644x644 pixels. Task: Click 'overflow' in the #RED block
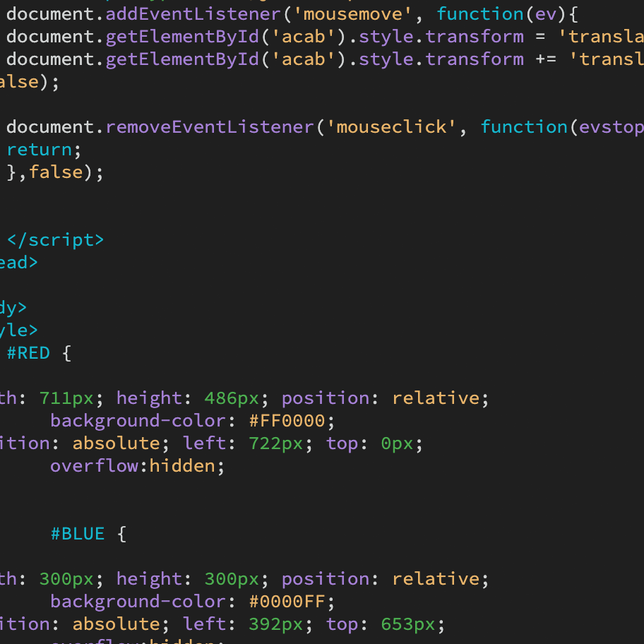tap(94, 466)
